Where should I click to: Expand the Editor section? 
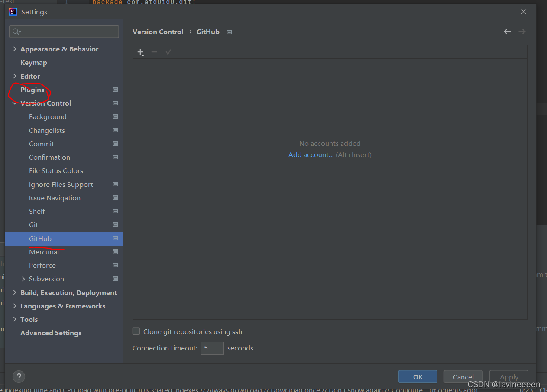point(15,76)
